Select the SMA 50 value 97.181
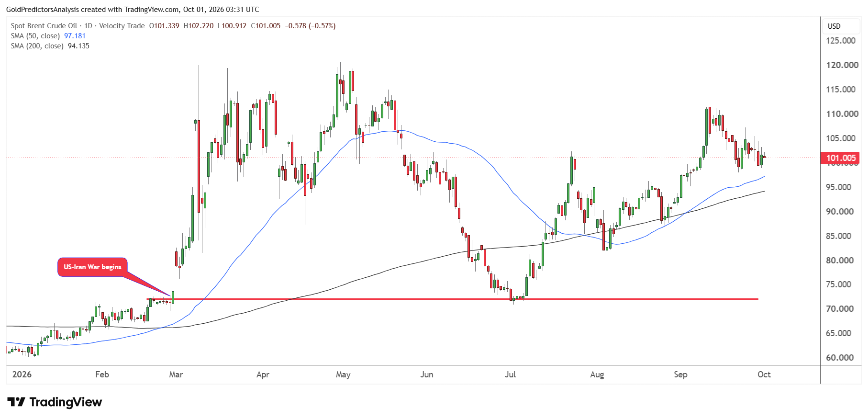868x420 pixels. 75,36
